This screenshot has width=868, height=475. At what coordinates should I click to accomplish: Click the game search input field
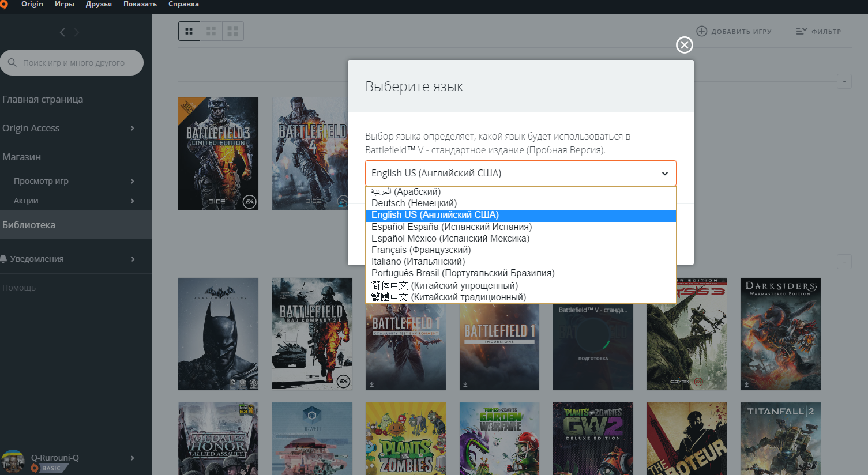coord(72,62)
